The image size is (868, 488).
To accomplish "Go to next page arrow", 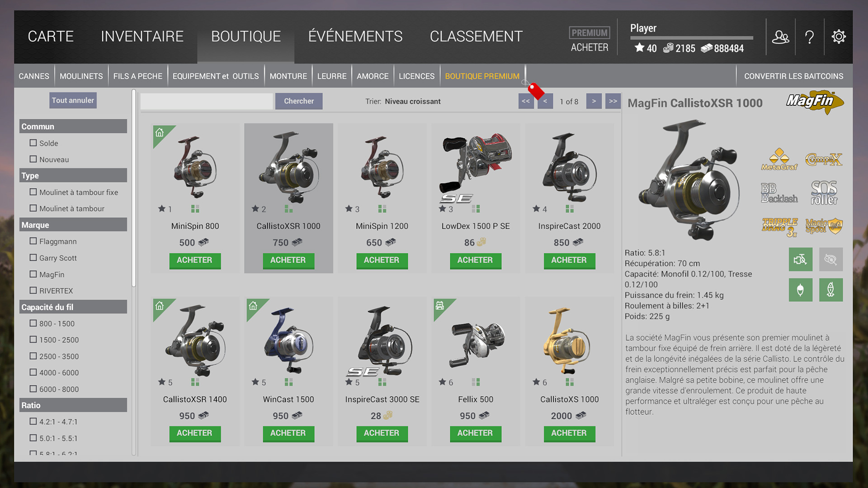I will [x=594, y=101].
